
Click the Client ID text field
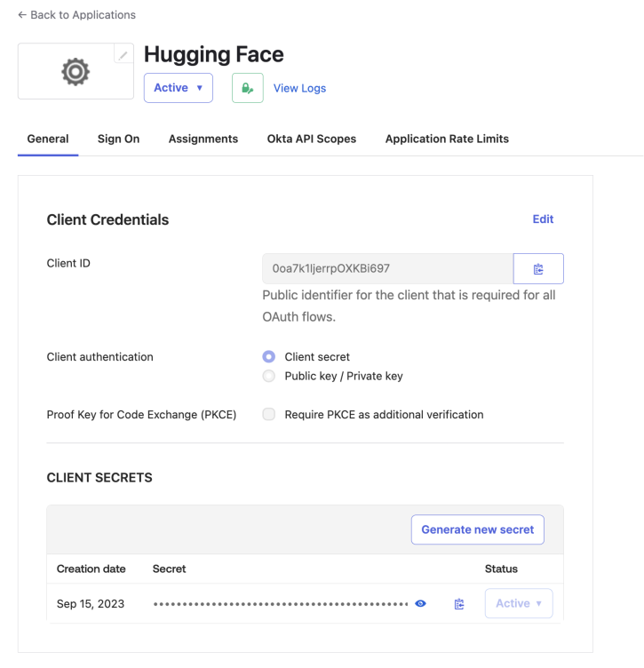pyautogui.click(x=387, y=268)
